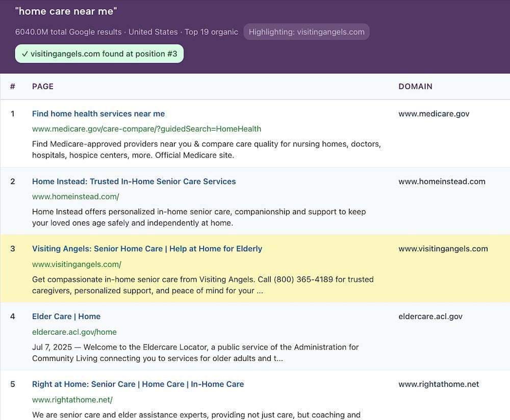This screenshot has height=420, width=510.
Task: Click the www.homeinstead.com/ URL
Action: tap(75, 196)
